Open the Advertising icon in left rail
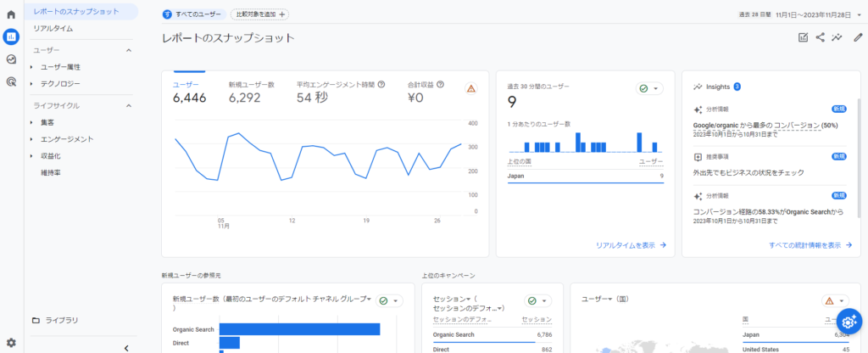Image resolution: width=868 pixels, height=353 pixels. click(x=11, y=81)
